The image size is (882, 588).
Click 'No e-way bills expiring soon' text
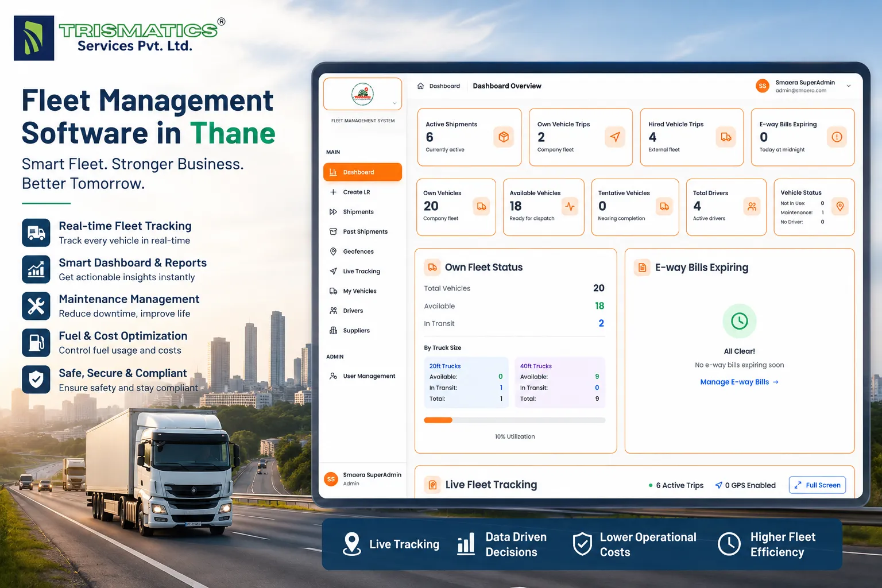740,365
